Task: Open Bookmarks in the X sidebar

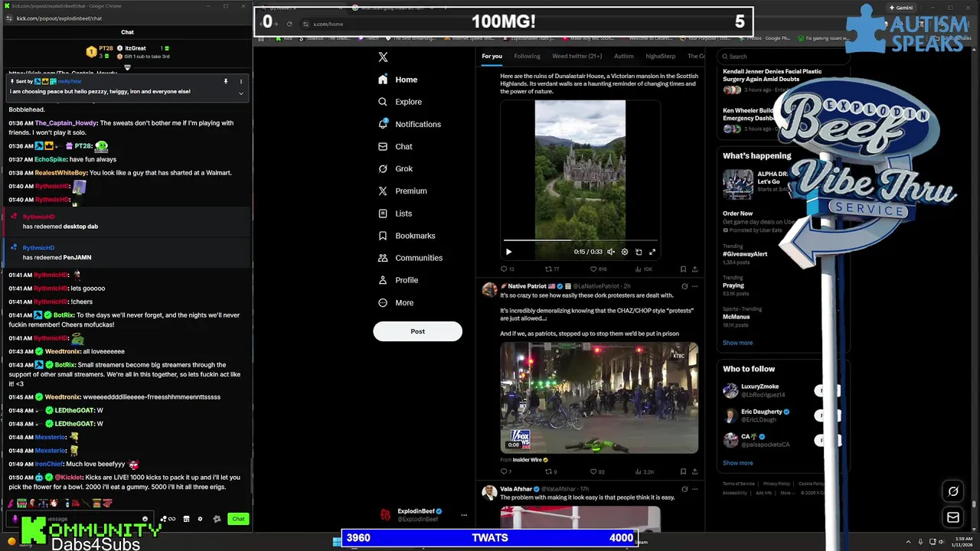Action: 406,236
